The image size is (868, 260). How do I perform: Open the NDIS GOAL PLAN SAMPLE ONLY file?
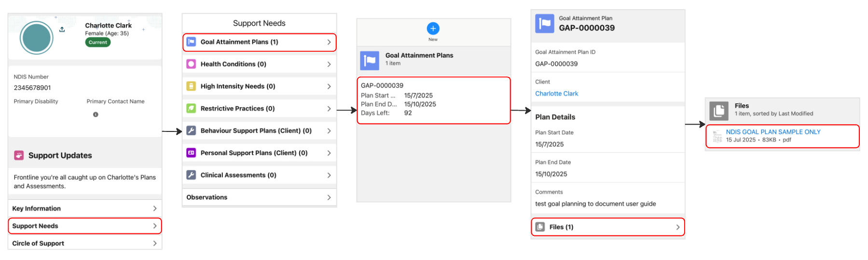click(x=773, y=132)
